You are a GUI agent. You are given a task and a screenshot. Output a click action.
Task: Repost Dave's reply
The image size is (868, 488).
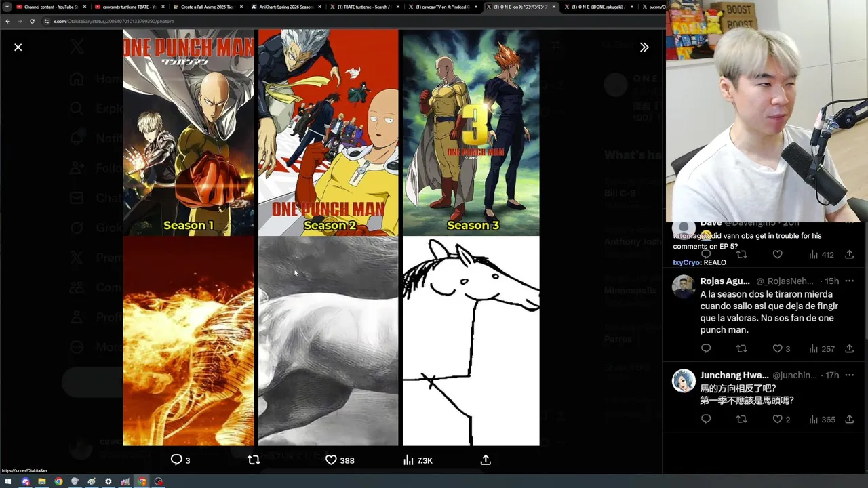[x=742, y=255]
